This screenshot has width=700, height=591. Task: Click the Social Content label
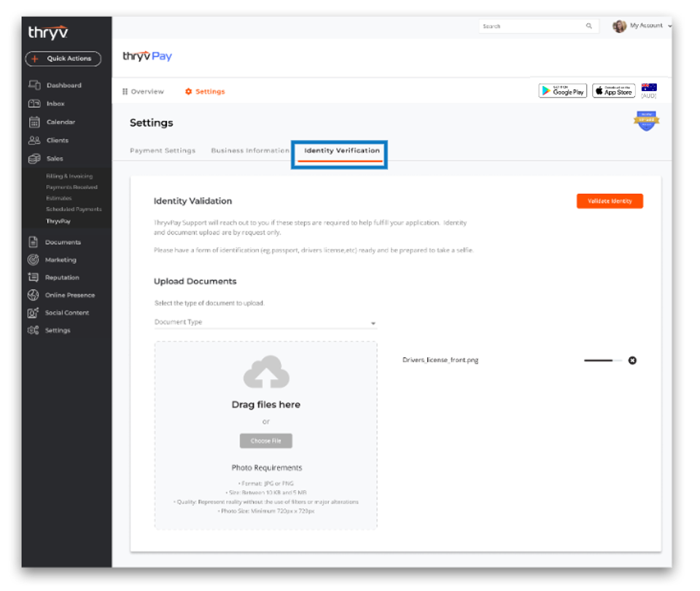click(67, 313)
